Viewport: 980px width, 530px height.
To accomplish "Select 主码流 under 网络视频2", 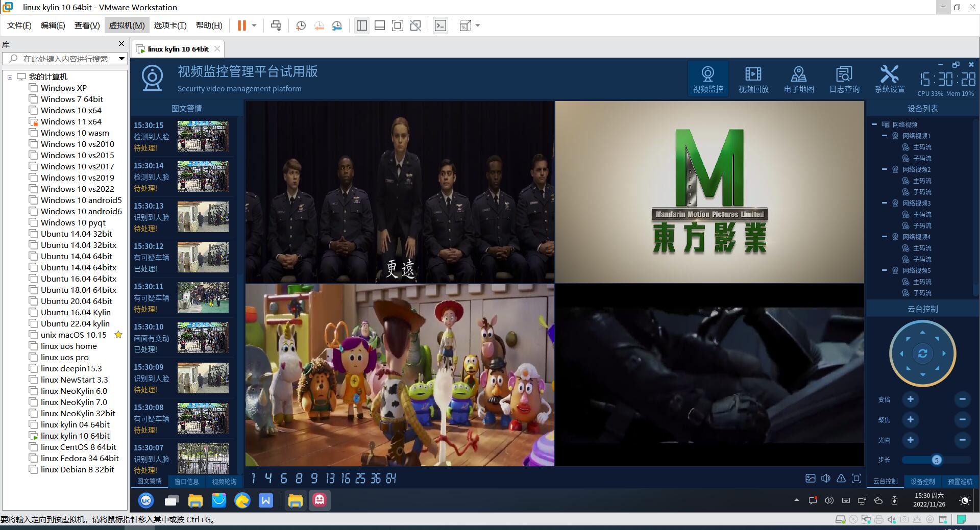I will (922, 181).
